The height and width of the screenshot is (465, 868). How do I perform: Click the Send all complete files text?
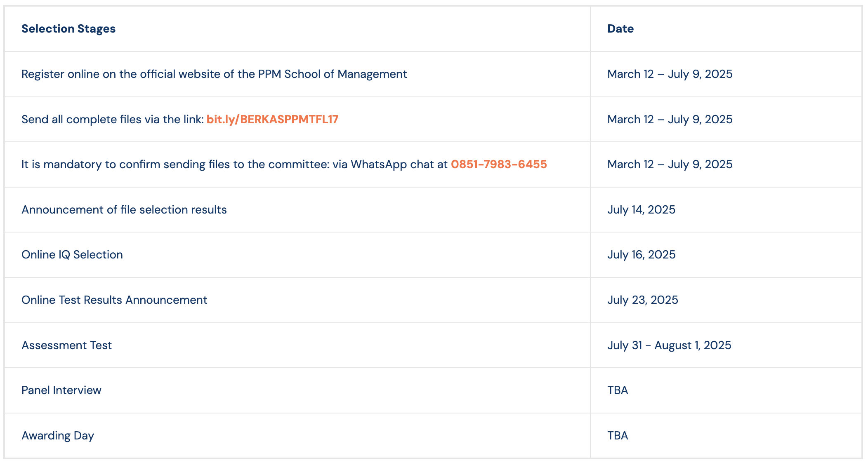coord(113,120)
